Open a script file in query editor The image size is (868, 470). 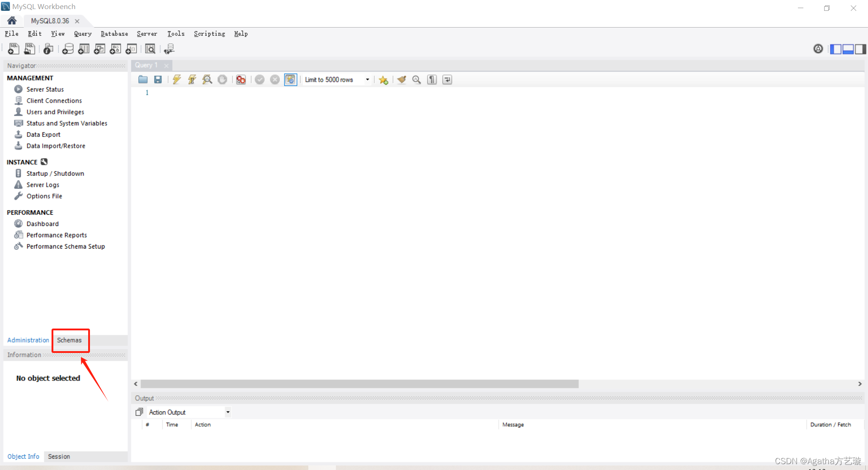[x=143, y=80]
